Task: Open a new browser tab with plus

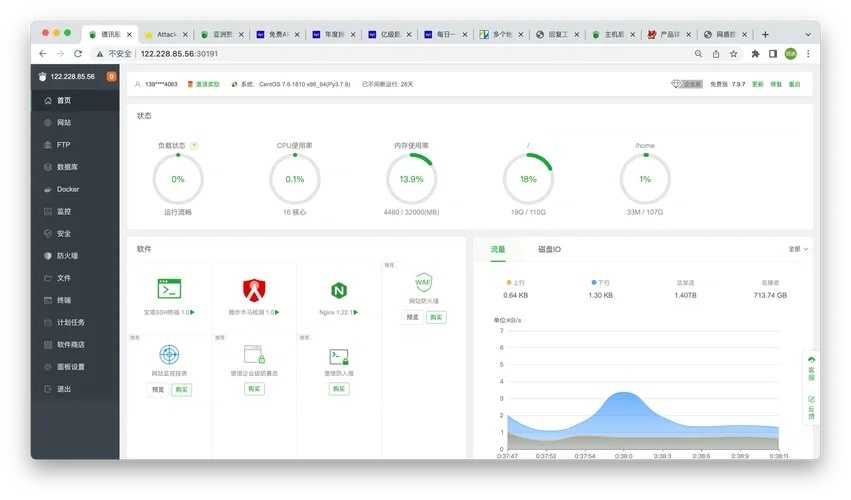Action: (x=765, y=34)
